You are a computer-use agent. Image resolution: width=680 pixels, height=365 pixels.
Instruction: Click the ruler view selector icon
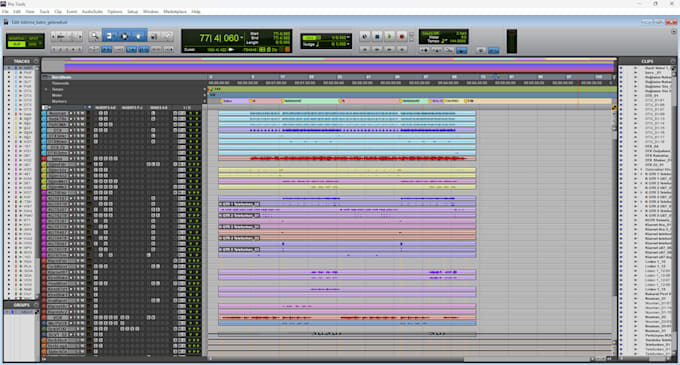click(45, 77)
